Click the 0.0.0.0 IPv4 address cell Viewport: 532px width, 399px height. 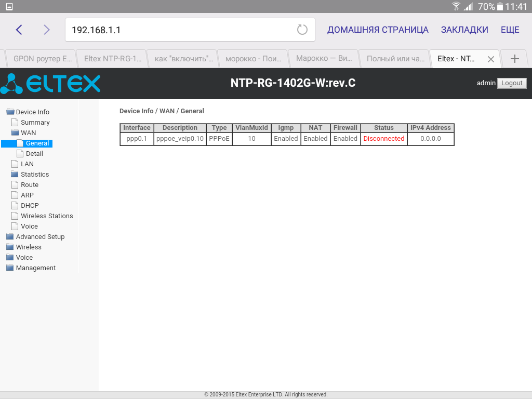coord(431,138)
